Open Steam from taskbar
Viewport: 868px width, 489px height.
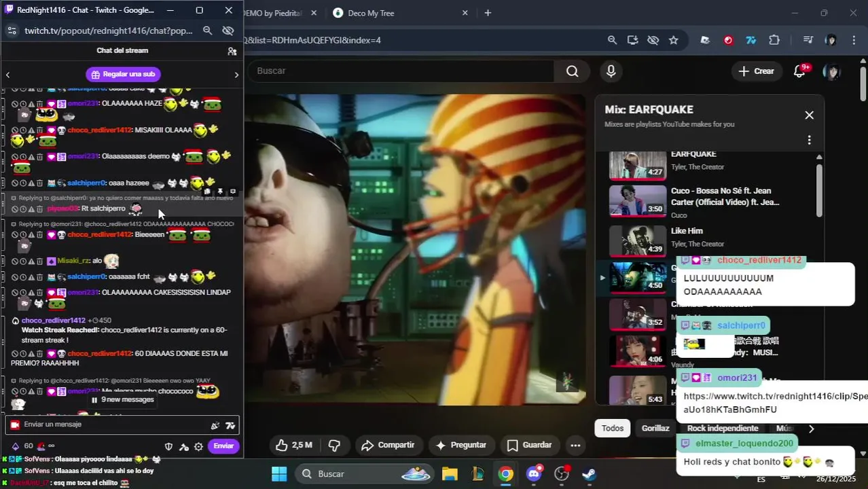(x=589, y=474)
